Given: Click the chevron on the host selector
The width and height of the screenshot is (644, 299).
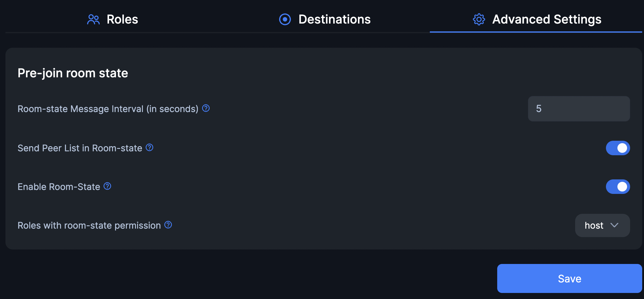Looking at the screenshot, I should pyautogui.click(x=615, y=225).
